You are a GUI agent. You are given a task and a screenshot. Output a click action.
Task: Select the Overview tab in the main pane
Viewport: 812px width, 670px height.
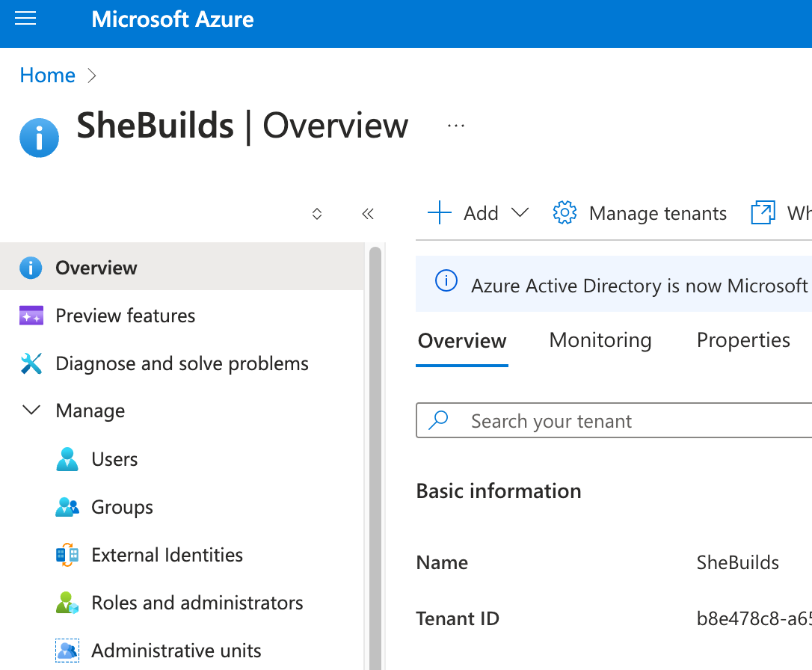(462, 341)
